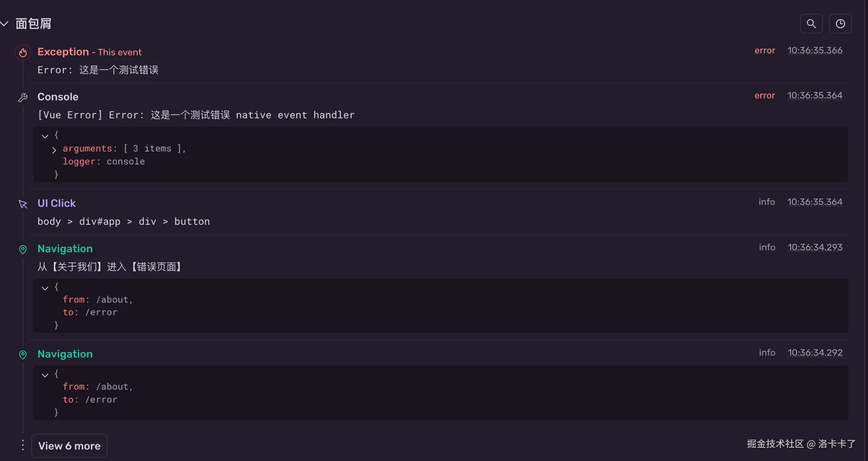Collapse the Console data object chevron
Screen dimensions: 868x461
coord(45,136)
